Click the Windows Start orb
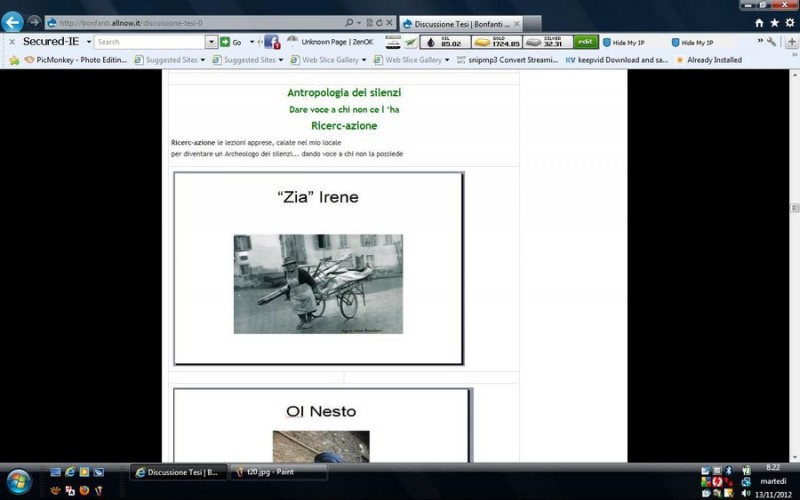Screen dimensions: 800x500 pos(18,481)
